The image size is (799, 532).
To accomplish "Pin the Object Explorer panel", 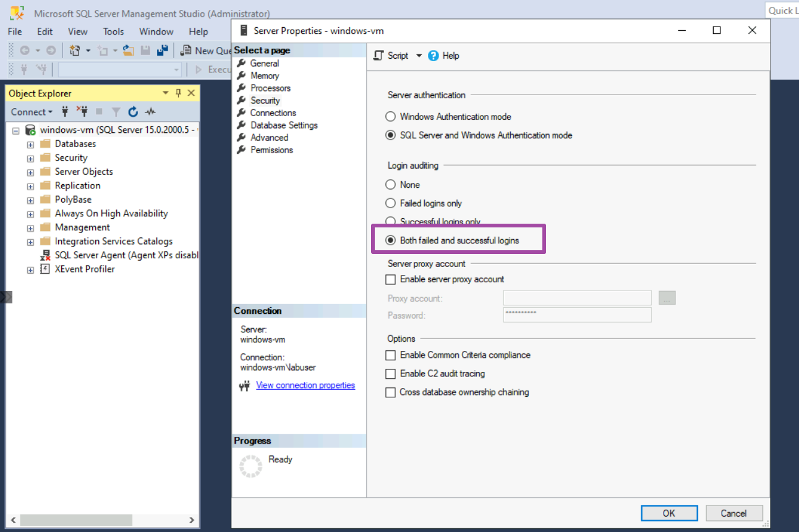I will (178, 93).
